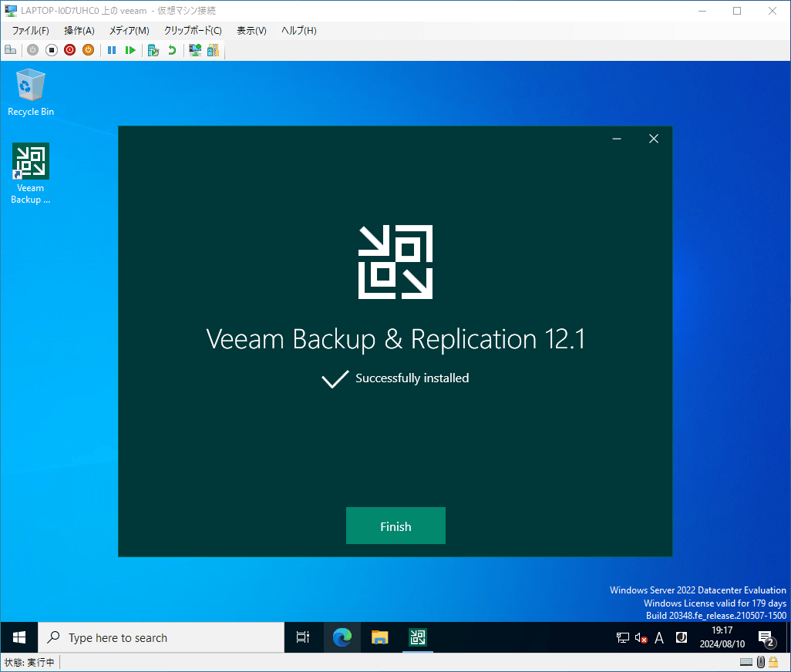Click the Ctrl+Alt+Delete toolbar icon
The width and height of the screenshot is (791, 672).
point(10,50)
